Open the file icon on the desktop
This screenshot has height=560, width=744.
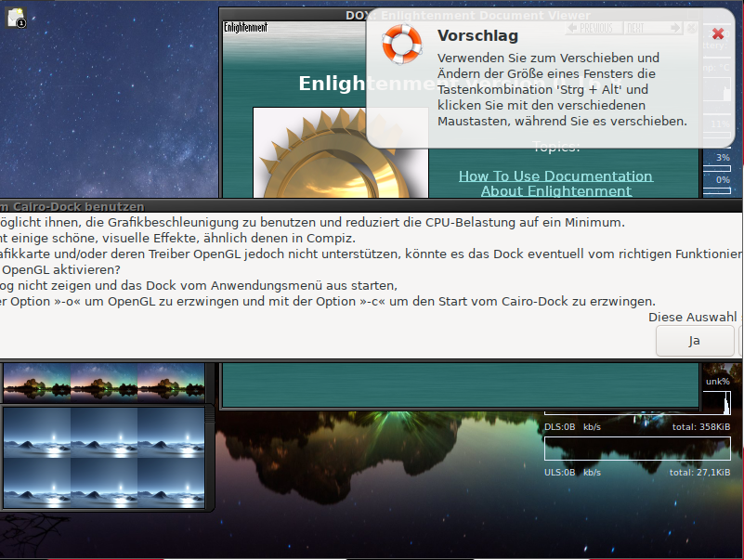point(16,18)
